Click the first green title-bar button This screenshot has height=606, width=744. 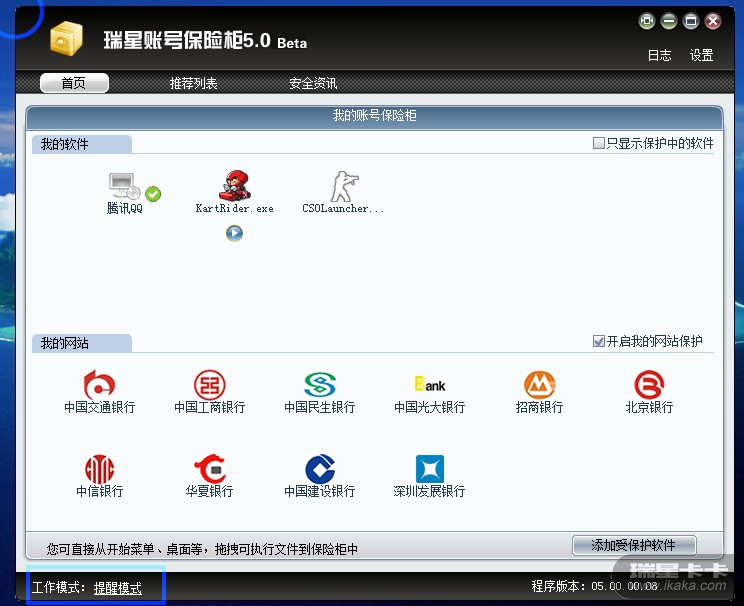tap(646, 21)
